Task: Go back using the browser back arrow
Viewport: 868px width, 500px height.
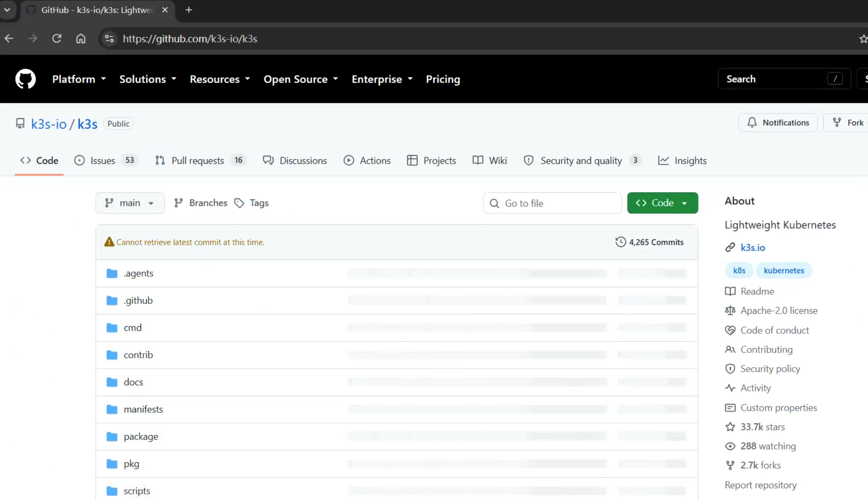Action: point(9,38)
